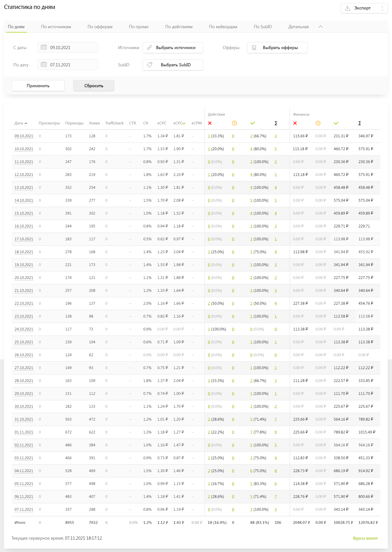Viewport: 392px width, 552px height.
Task: Open the 31.10.2021 date row link
Action: 24,419
